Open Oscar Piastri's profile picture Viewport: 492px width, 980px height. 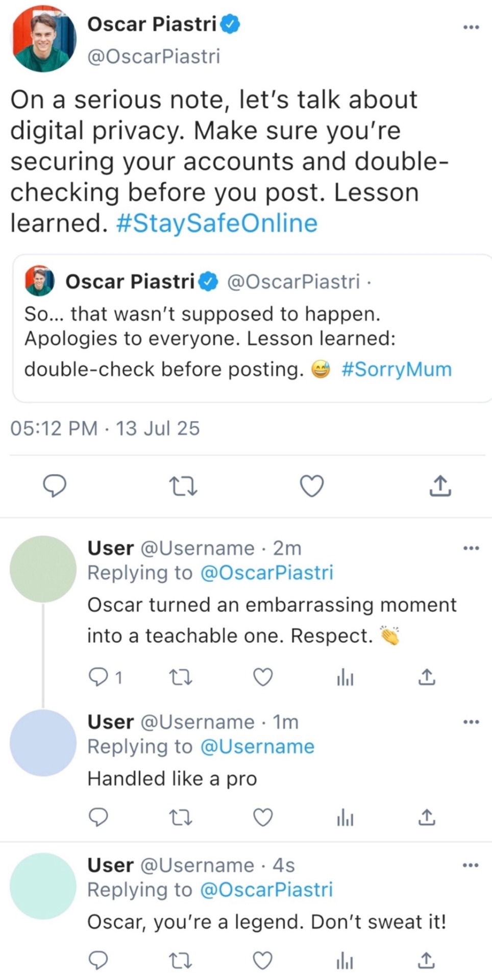(x=43, y=39)
